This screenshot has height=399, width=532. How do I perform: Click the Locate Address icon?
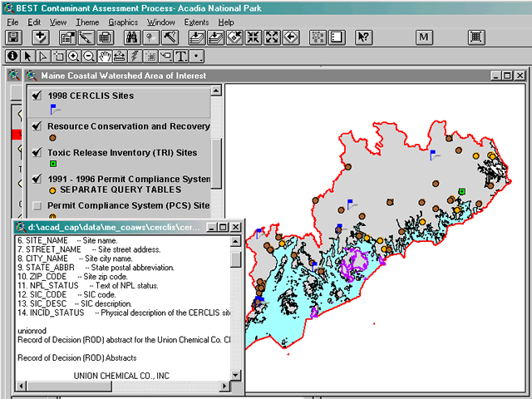point(151,37)
